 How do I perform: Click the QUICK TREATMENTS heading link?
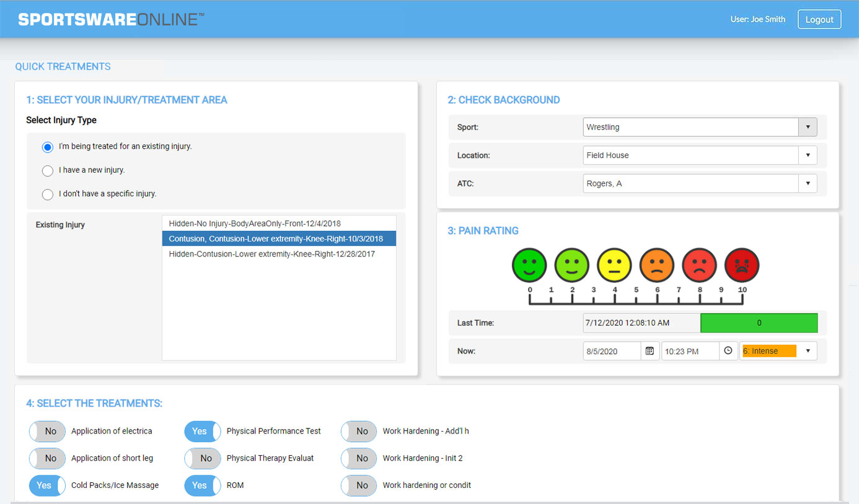pyautogui.click(x=63, y=66)
